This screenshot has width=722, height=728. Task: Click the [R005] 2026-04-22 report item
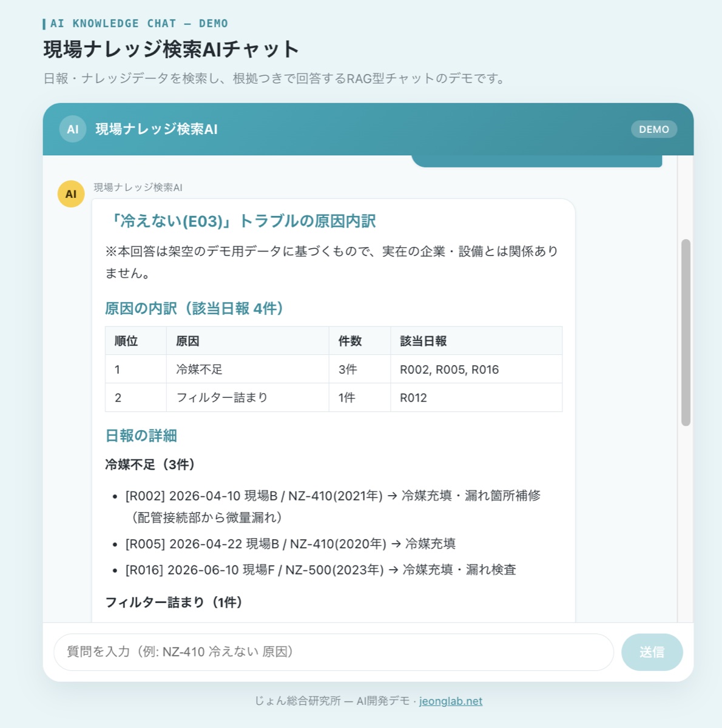click(291, 544)
